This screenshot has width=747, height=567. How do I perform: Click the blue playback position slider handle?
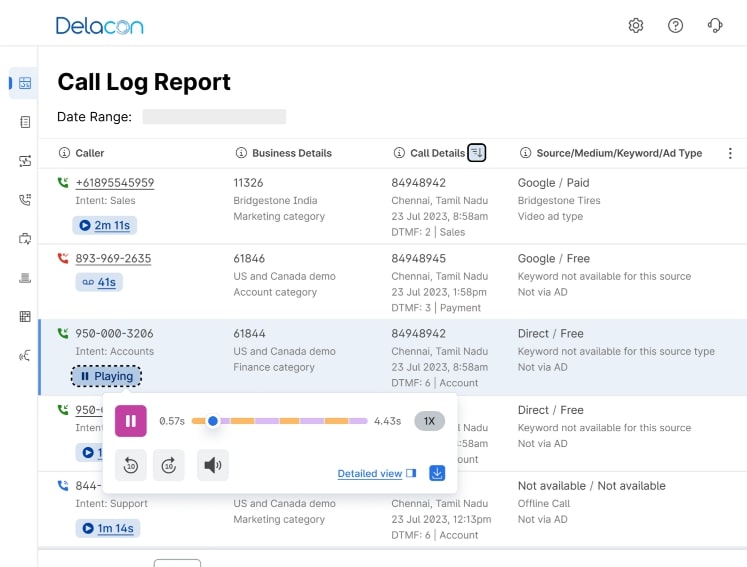coord(213,421)
